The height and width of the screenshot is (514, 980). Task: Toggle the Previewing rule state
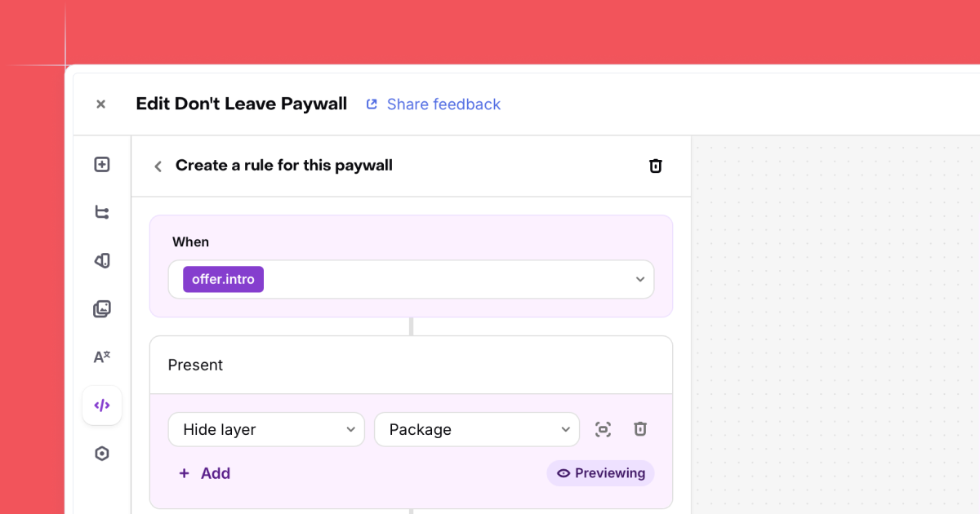tap(600, 473)
